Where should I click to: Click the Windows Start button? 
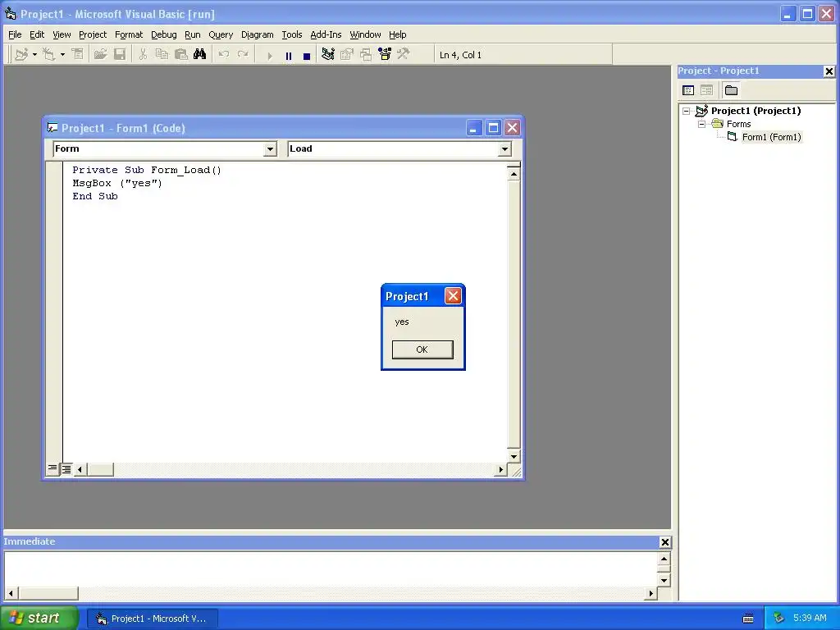tap(39, 619)
